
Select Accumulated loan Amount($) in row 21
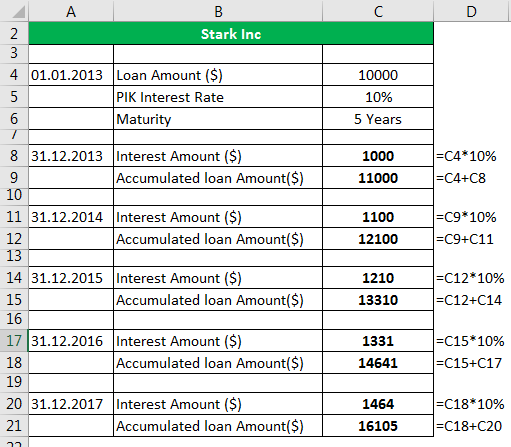tap(218, 426)
